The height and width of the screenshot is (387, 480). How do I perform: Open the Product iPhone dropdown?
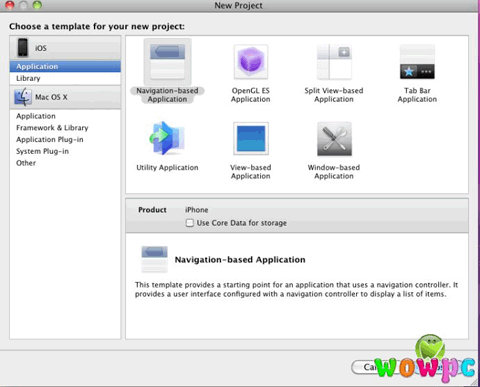point(197,210)
